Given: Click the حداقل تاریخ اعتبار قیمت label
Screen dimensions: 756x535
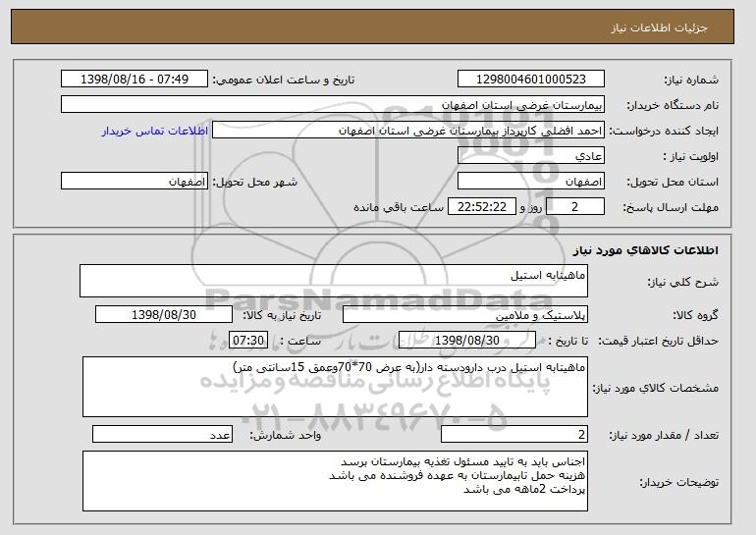Looking at the screenshot, I should coord(659,341).
